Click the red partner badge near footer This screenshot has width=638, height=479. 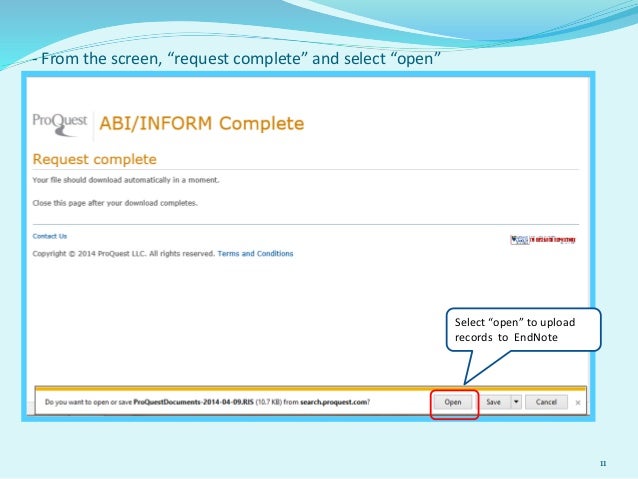[x=543, y=240]
